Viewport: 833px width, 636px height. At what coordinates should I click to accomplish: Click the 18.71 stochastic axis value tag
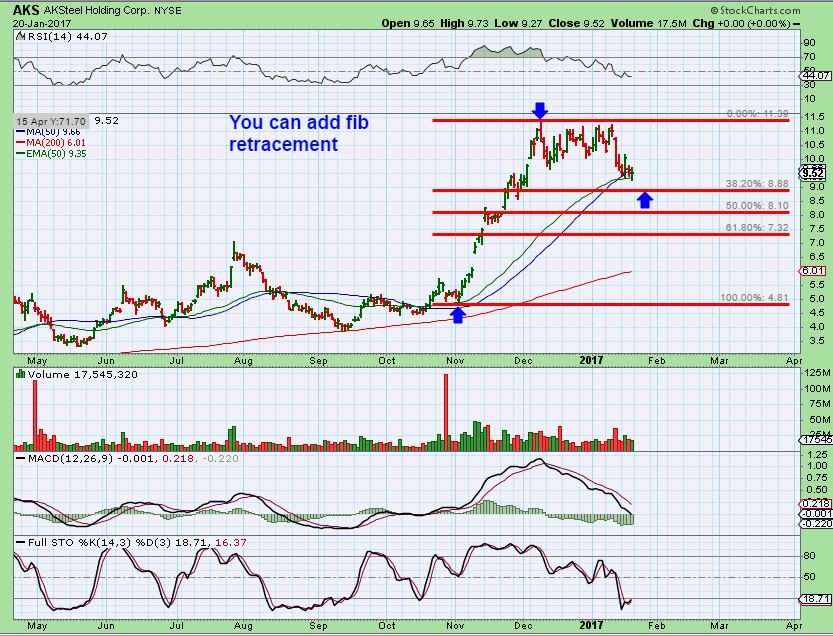tap(816, 599)
